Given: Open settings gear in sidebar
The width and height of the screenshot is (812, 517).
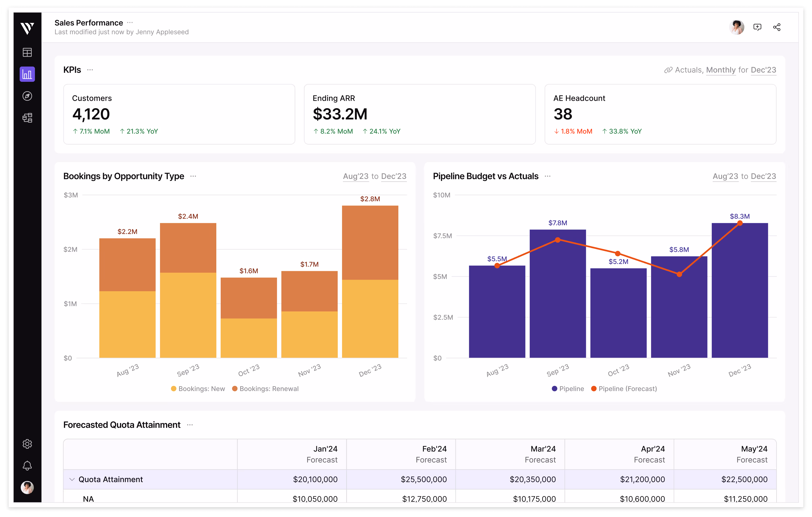Looking at the screenshot, I should 27,444.
